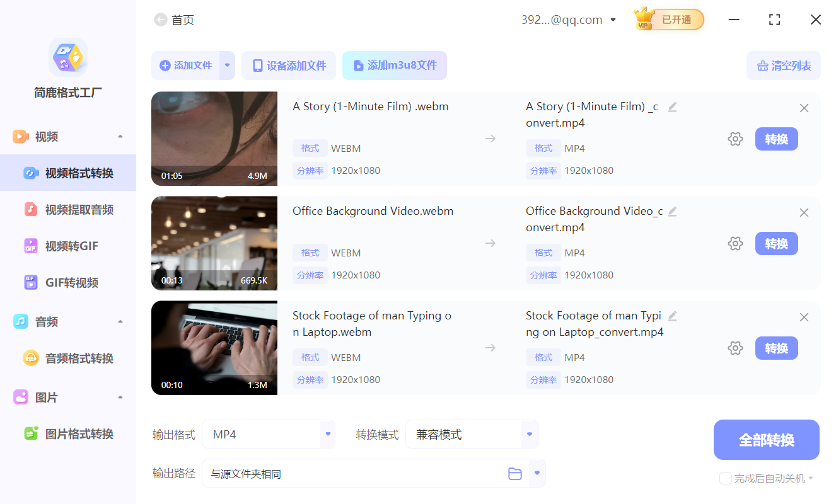Open the output path dropdown arrow
Viewport: 836px width, 504px height.
pyautogui.click(x=537, y=473)
